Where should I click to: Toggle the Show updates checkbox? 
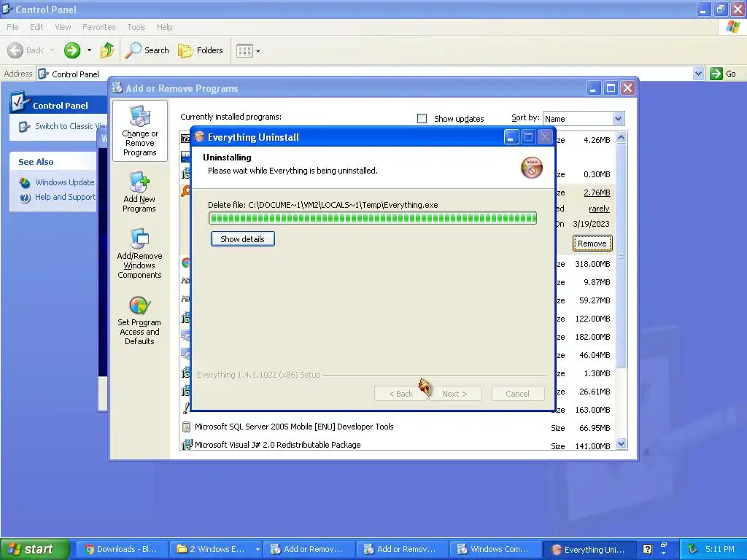click(x=422, y=119)
